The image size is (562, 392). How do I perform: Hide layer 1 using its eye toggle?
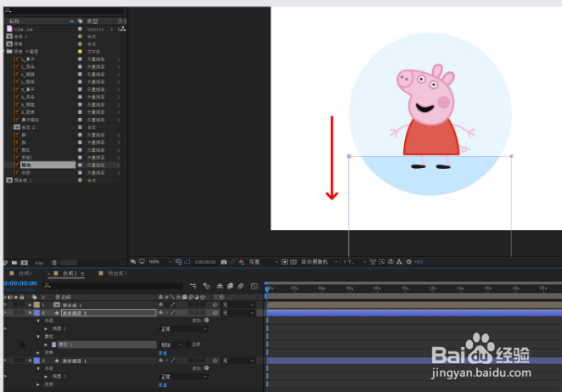[x=5, y=305]
